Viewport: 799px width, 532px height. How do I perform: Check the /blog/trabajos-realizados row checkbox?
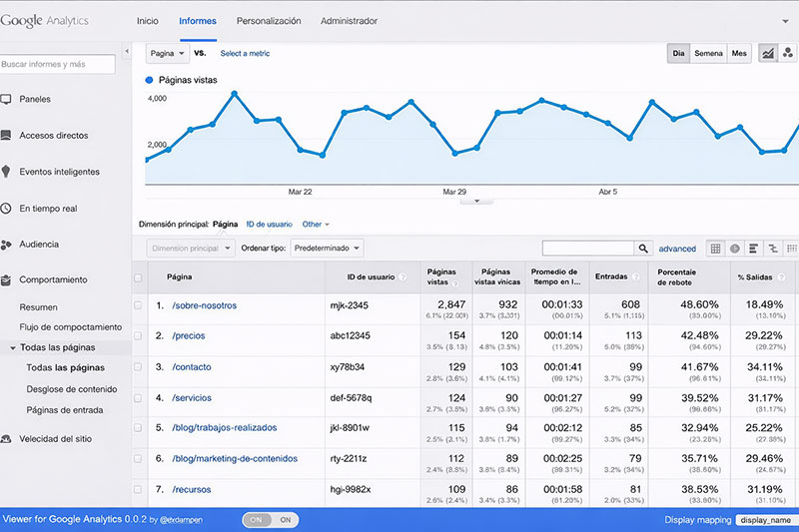[138, 428]
